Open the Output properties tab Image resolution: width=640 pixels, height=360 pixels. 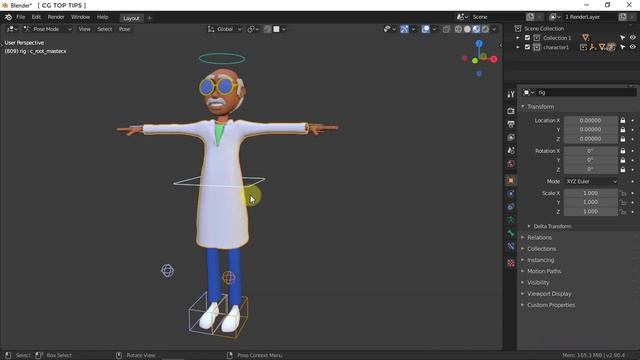click(x=511, y=124)
